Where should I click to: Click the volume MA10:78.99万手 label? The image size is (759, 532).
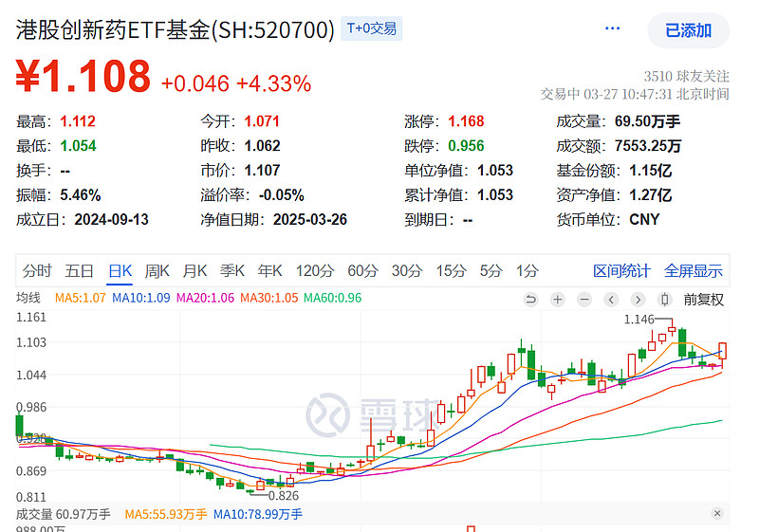tap(258, 514)
